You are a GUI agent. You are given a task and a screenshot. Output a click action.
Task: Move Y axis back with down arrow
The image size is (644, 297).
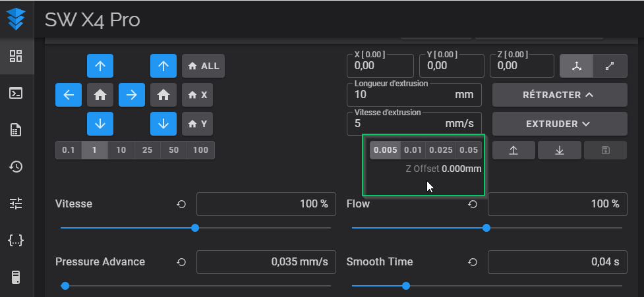[x=100, y=124]
